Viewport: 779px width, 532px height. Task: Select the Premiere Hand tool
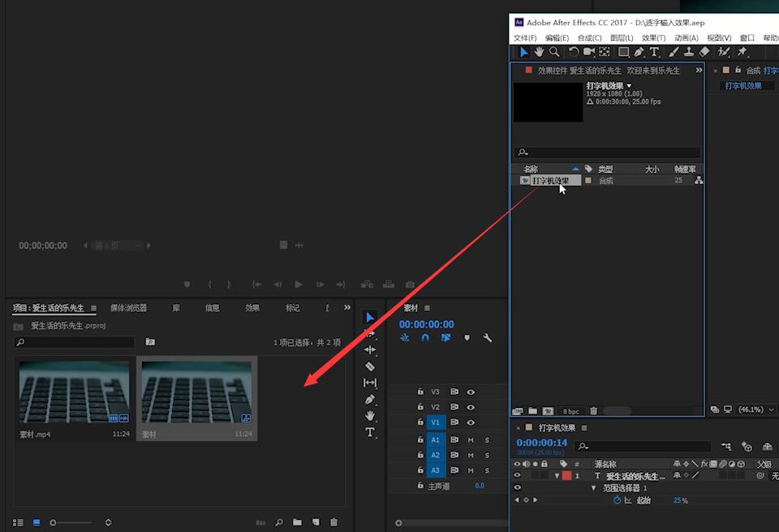coord(370,416)
